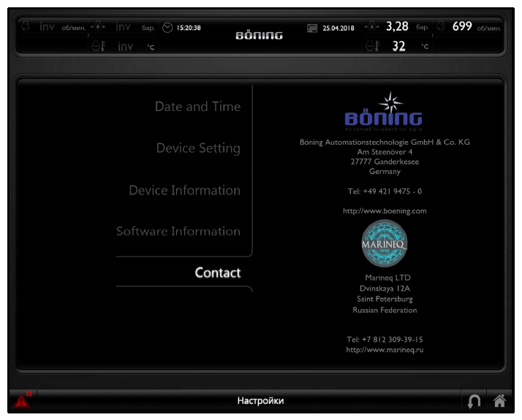The width and height of the screenshot is (522, 420).
Task: Click the clock icon beside 15:20:38
Action: coord(167,28)
